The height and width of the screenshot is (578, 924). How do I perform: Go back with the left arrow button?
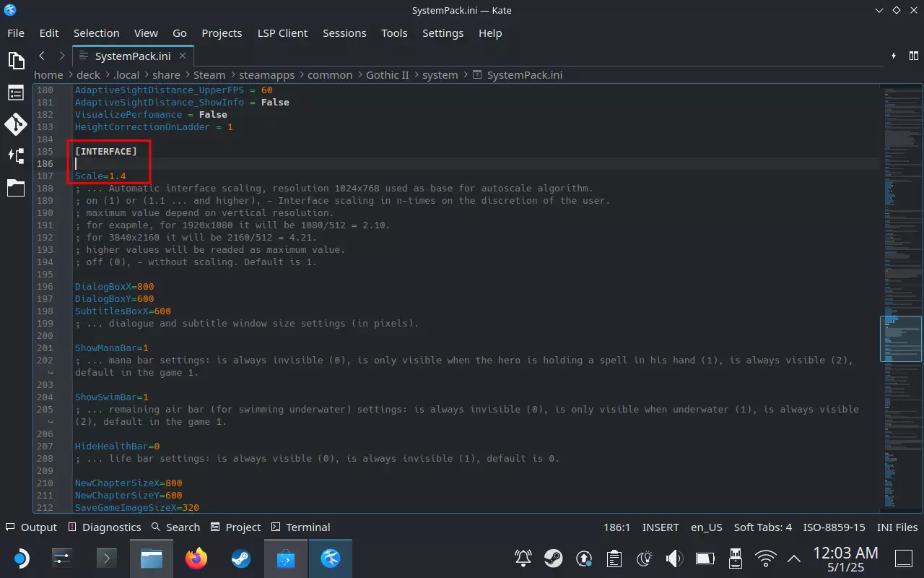[x=42, y=56]
